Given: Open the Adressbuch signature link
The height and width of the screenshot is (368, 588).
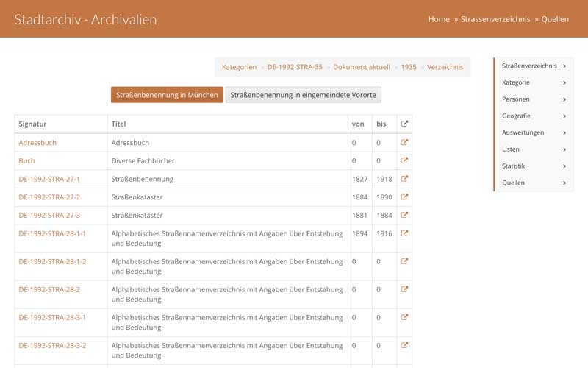Looking at the screenshot, I should coord(37,143).
